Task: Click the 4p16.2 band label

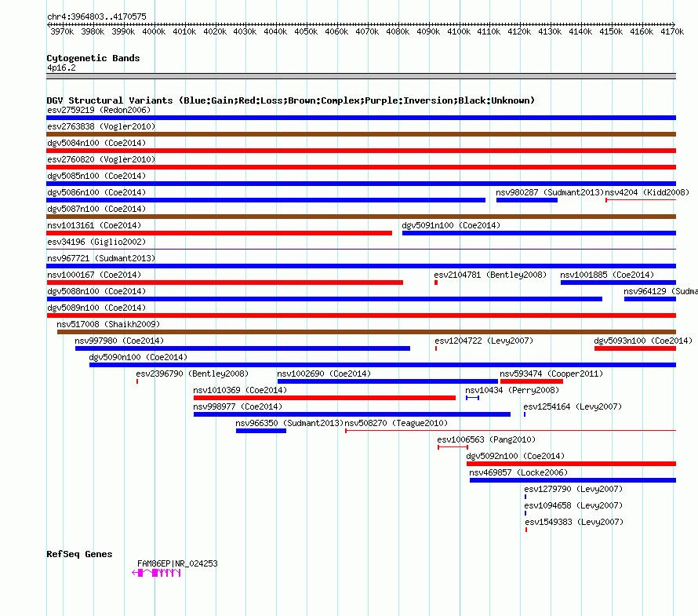Action: [x=61, y=67]
